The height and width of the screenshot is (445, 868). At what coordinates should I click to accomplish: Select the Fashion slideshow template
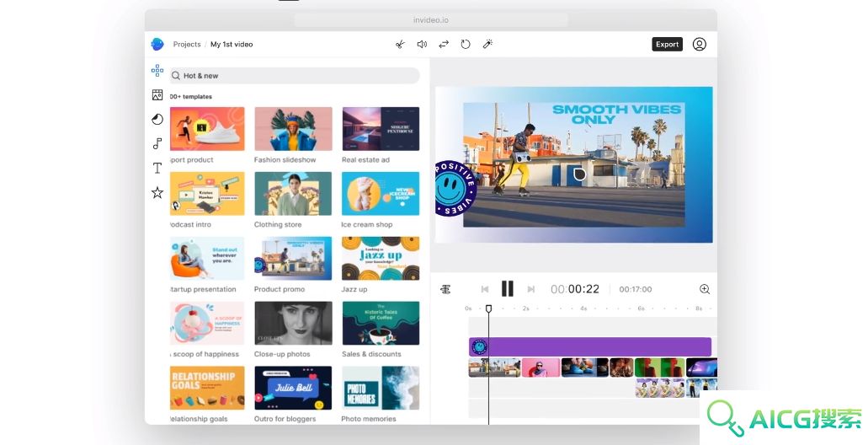coord(293,129)
